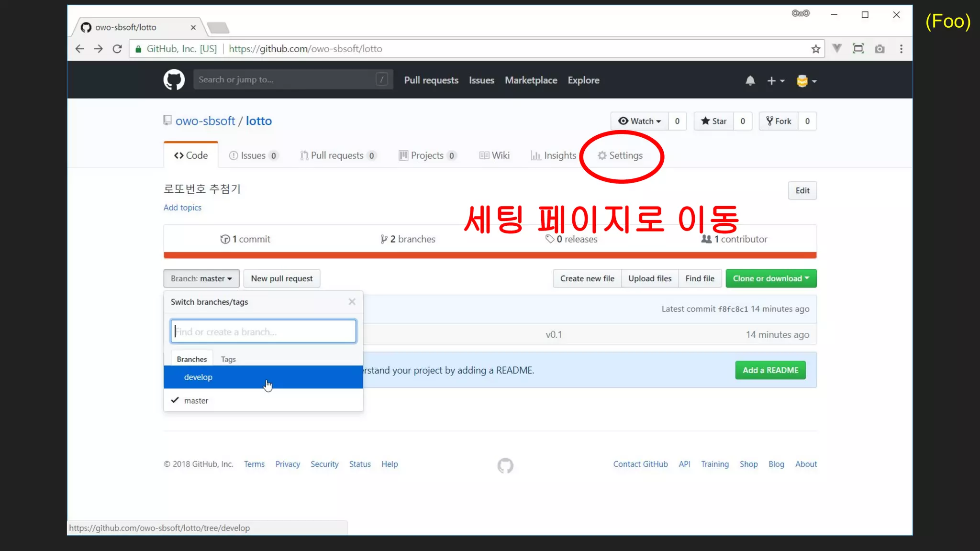Open Issues in top navigation
The image size is (980, 551).
481,80
